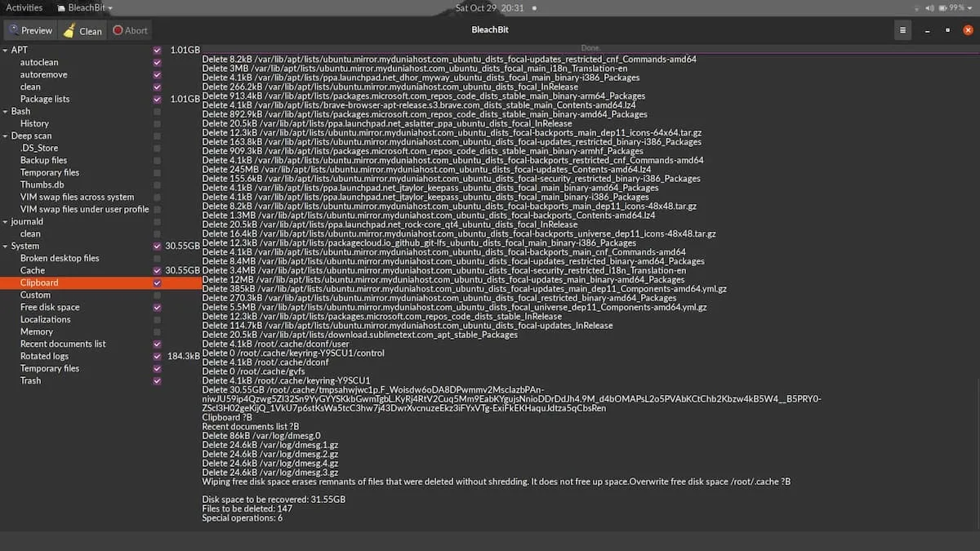Select History under the Bash section

tap(33, 123)
